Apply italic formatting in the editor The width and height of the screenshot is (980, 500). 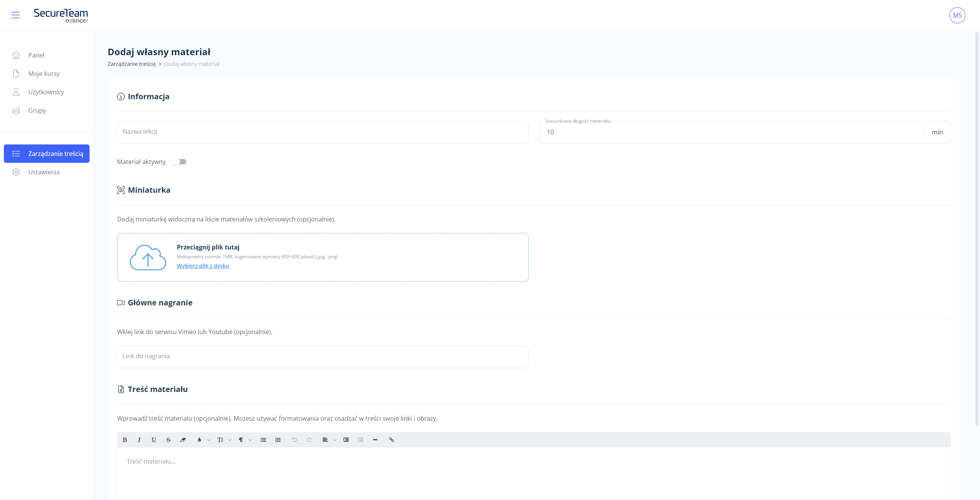pos(139,440)
